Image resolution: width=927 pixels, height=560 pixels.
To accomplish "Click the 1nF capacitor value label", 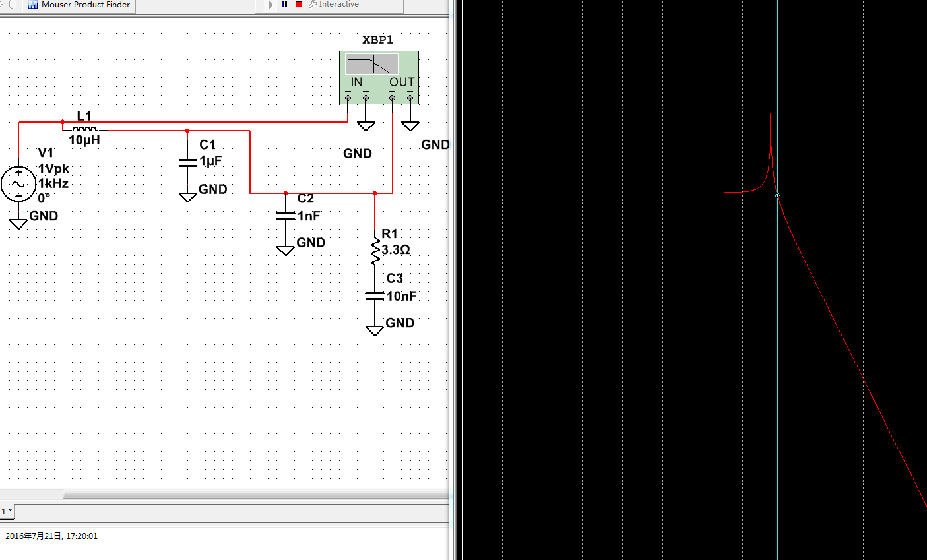I will click(309, 216).
